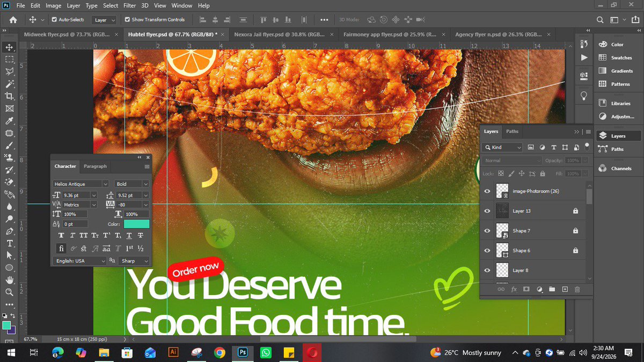Select the Hand tool
Screen dimensions: 644x362
pyautogui.click(x=9, y=280)
